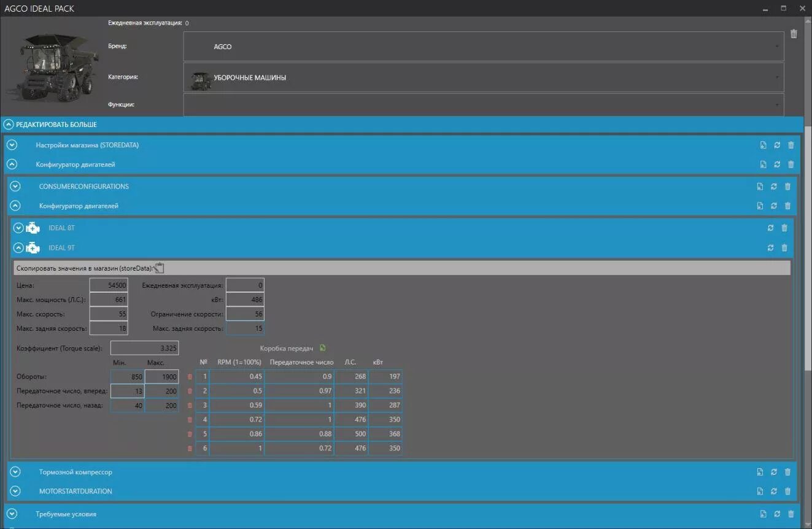Viewport: 812px width, 529px height.
Task: Click RPM cell 0.45 in gear row 1
Action: click(237, 377)
